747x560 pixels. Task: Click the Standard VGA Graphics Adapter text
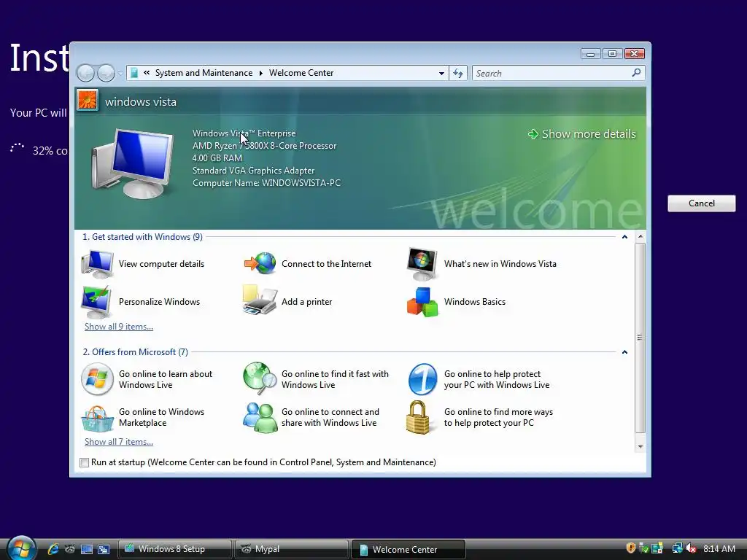(253, 171)
